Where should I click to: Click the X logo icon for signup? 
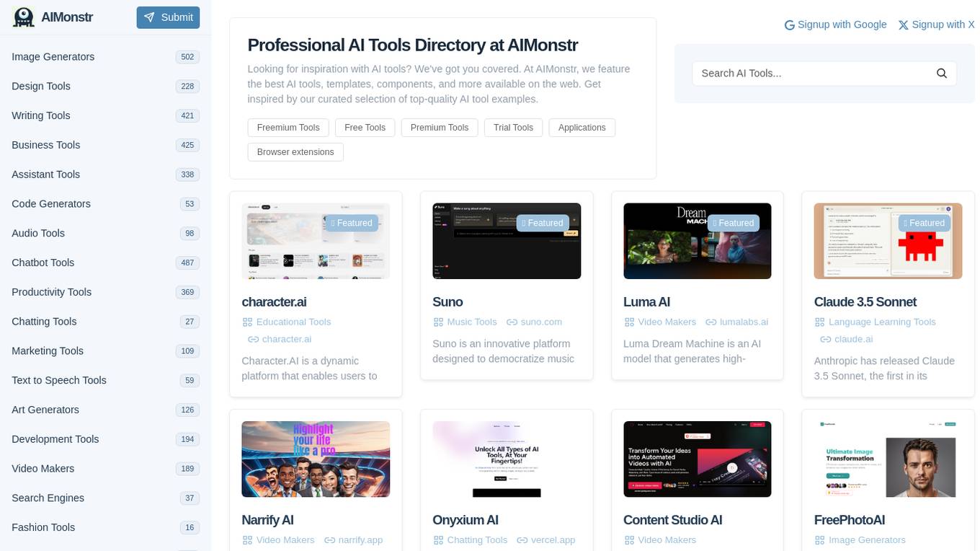(903, 25)
